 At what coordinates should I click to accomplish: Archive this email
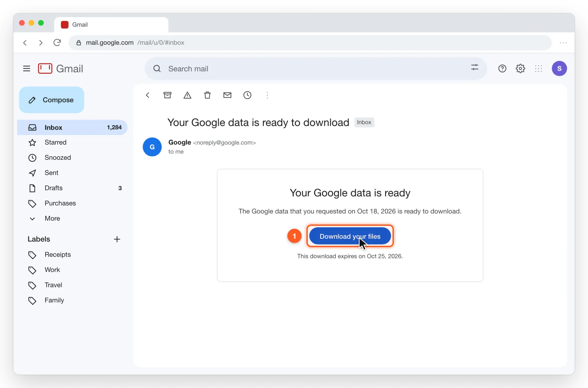[x=167, y=95]
